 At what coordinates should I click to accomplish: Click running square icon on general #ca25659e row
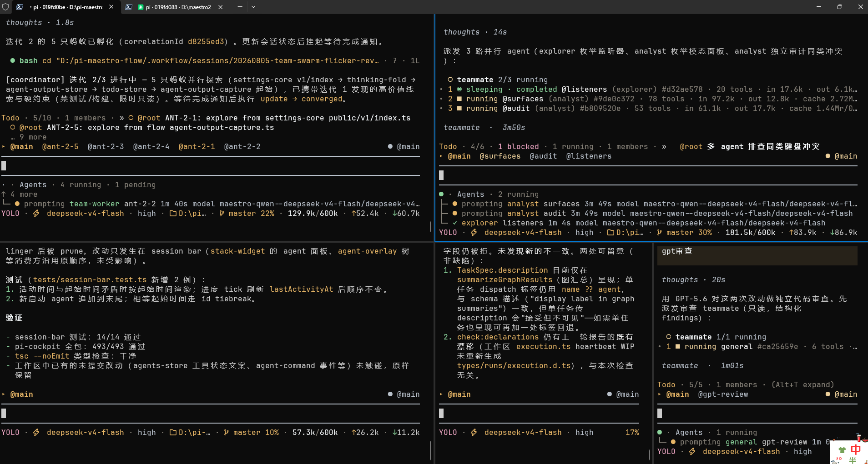677,347
